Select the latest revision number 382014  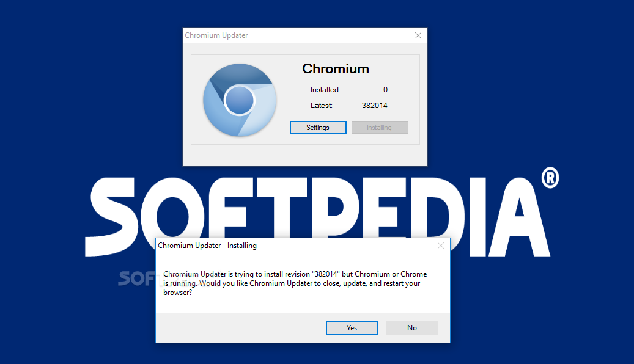[x=374, y=106]
